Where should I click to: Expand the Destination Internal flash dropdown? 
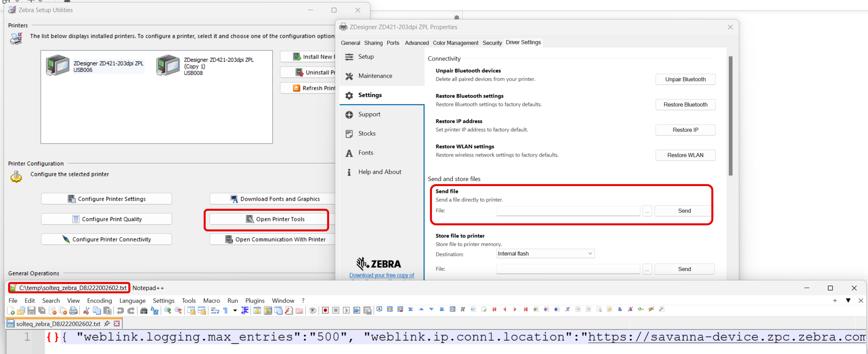[590, 254]
